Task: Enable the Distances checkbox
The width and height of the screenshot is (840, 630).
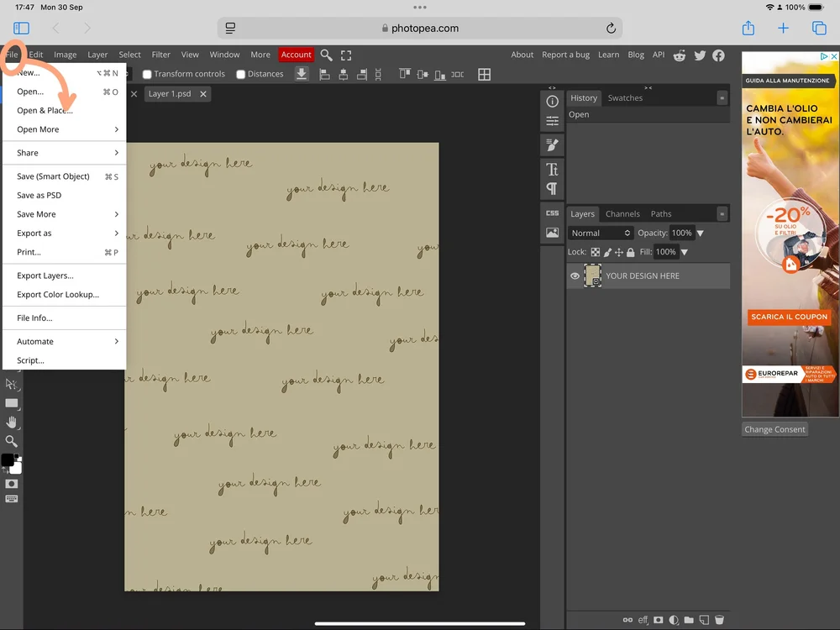Action: pos(241,74)
